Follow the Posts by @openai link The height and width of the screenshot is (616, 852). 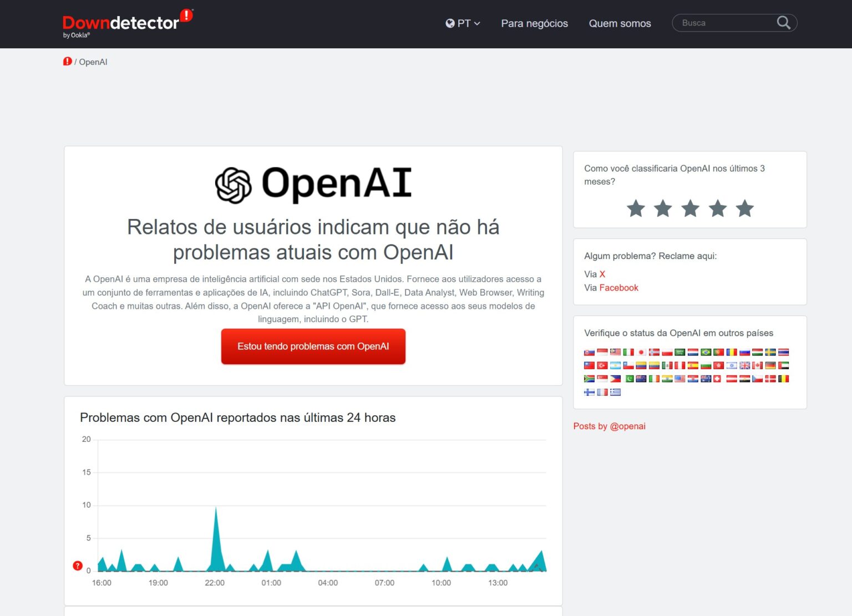[609, 426]
